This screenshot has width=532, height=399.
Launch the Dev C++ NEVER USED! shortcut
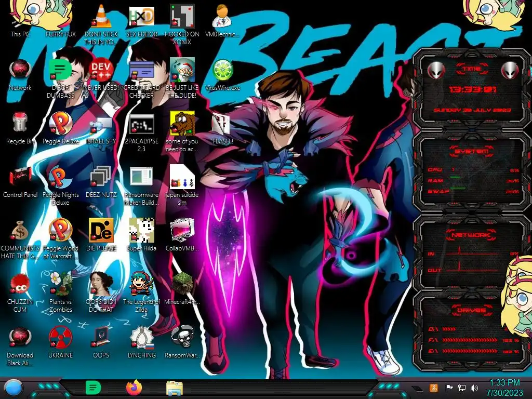101,70
